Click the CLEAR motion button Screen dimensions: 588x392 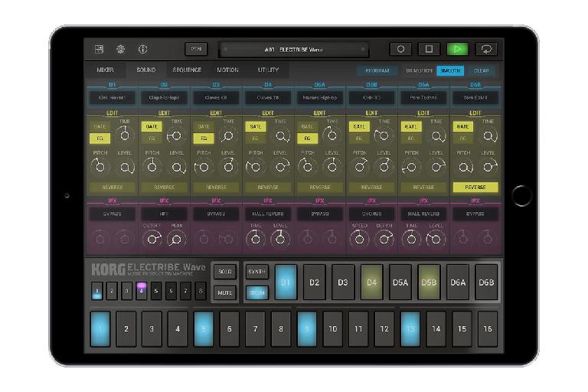(481, 70)
